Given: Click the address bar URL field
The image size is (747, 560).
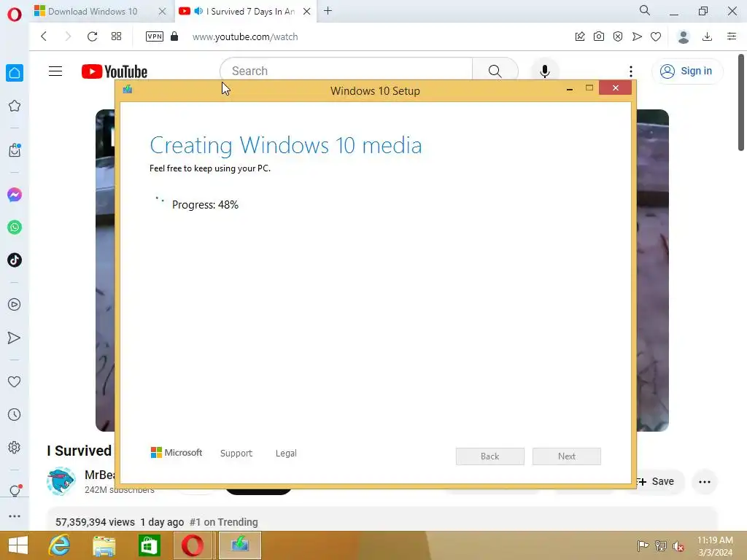Looking at the screenshot, I should coord(245,36).
